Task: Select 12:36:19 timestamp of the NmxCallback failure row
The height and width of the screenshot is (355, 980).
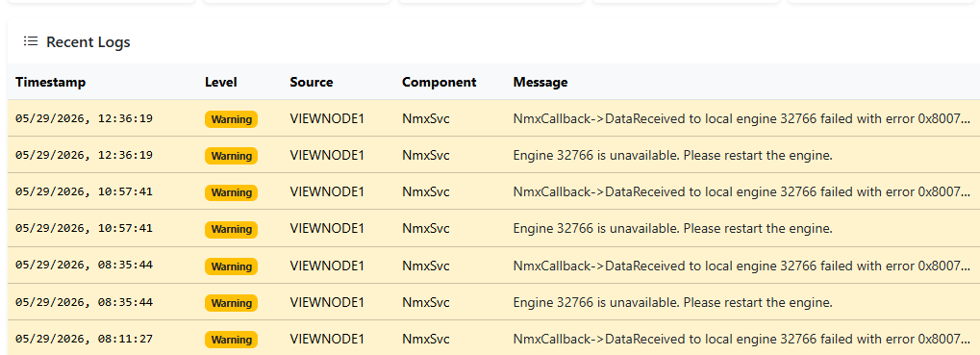Action: point(84,118)
